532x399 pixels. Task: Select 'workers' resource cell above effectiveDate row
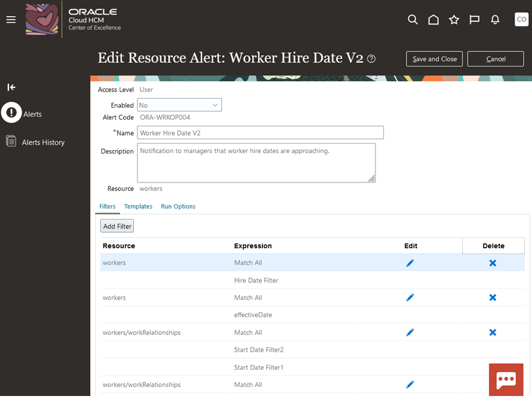coord(114,298)
